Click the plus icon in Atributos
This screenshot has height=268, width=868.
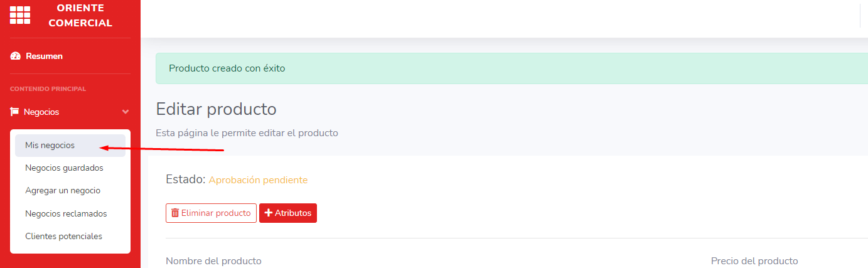(x=269, y=213)
